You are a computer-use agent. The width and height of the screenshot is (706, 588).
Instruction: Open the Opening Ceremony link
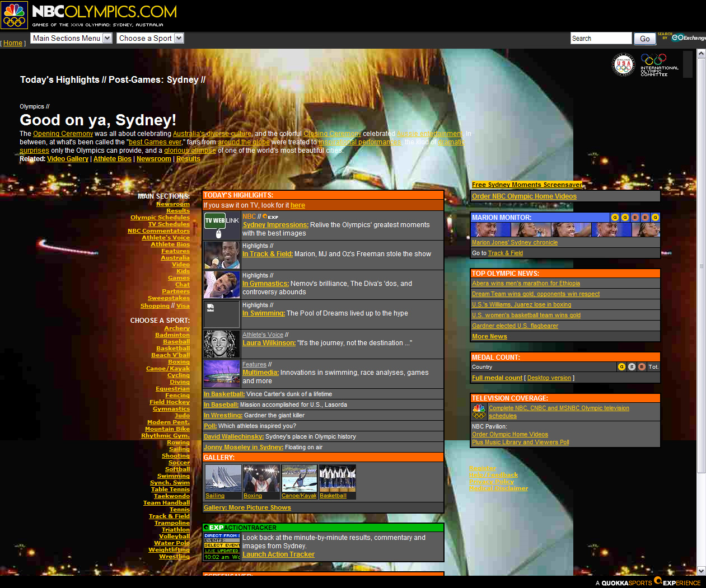(x=63, y=134)
